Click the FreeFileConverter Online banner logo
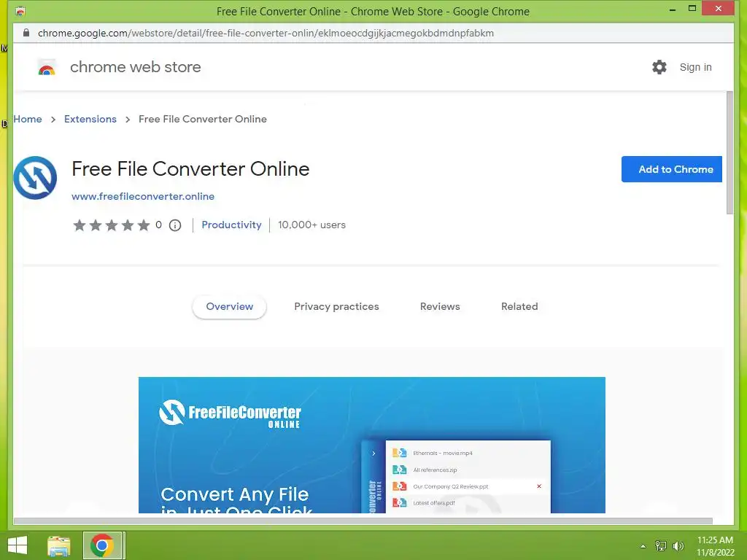The image size is (747, 560). 230,413
